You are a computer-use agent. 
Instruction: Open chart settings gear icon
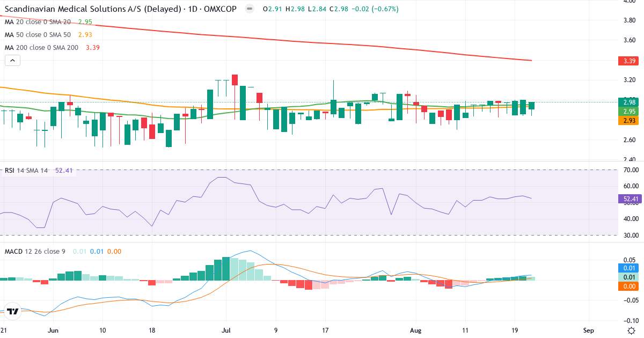(631, 329)
